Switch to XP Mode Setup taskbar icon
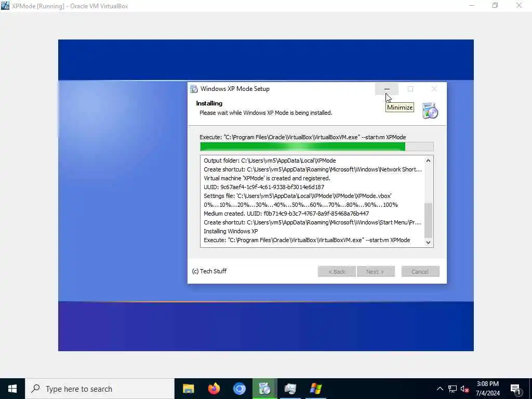 click(264, 389)
